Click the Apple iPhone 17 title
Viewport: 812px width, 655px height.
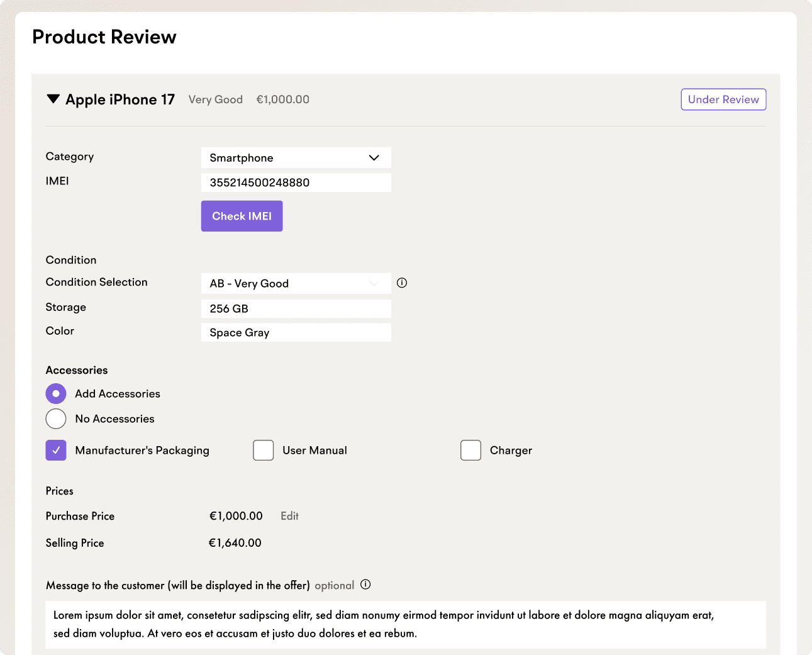120,99
